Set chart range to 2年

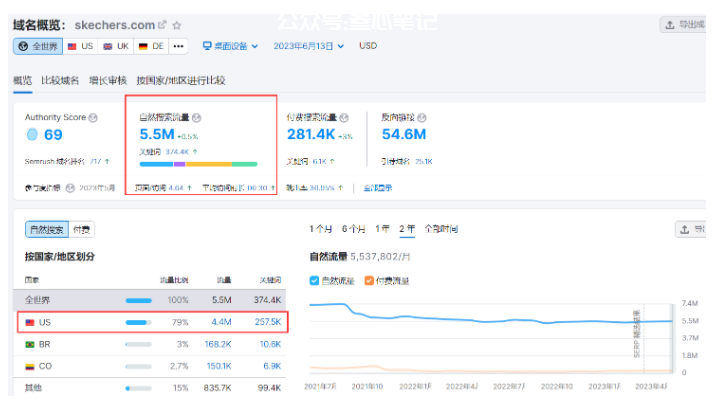pos(407,229)
